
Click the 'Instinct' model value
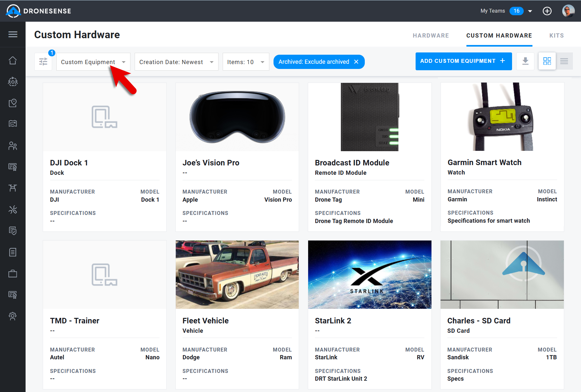pyautogui.click(x=547, y=199)
